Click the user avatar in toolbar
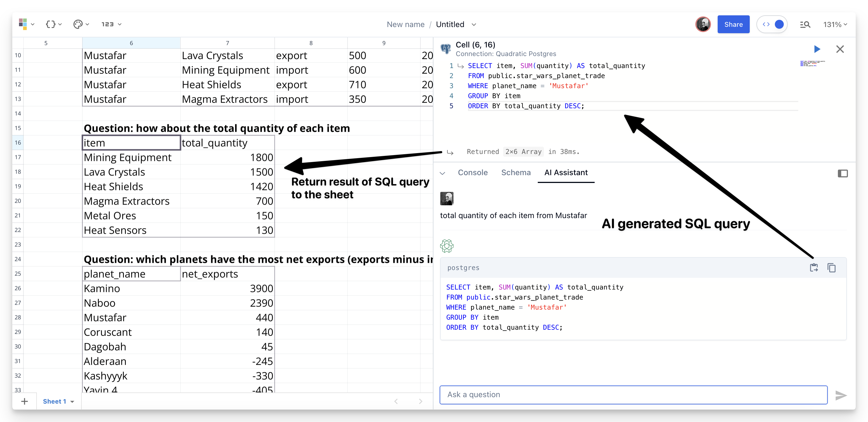 (x=703, y=24)
